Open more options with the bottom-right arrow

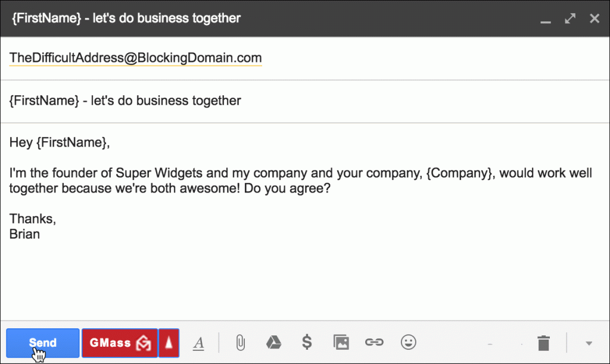click(587, 343)
